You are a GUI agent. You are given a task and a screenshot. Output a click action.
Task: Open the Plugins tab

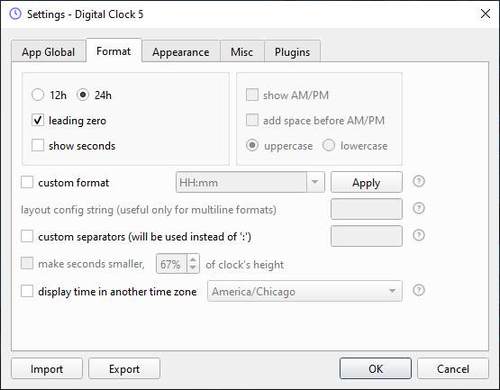point(292,52)
